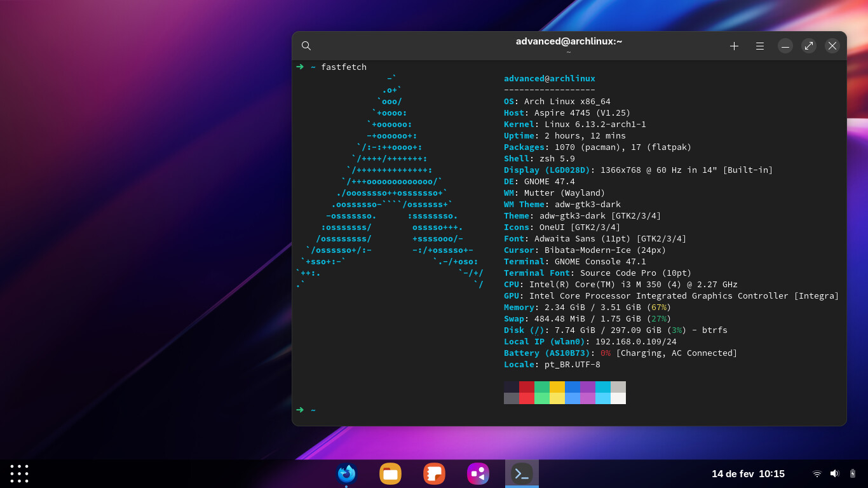Viewport: 868px width, 488px height.
Task: Click the Icons: OneUI line
Action: (x=562, y=227)
